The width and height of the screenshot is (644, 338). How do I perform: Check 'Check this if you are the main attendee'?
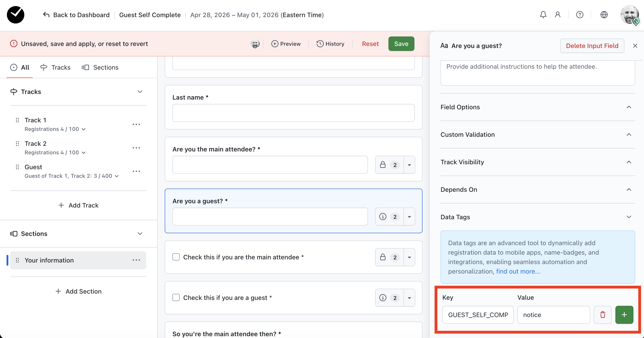point(176,257)
